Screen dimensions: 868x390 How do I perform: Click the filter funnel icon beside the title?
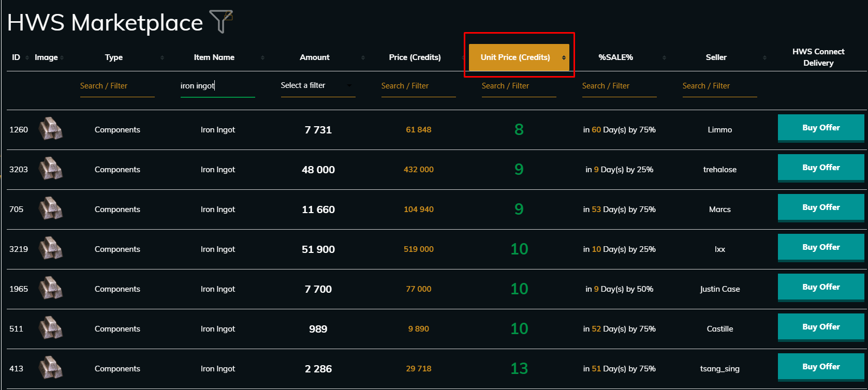click(x=221, y=22)
